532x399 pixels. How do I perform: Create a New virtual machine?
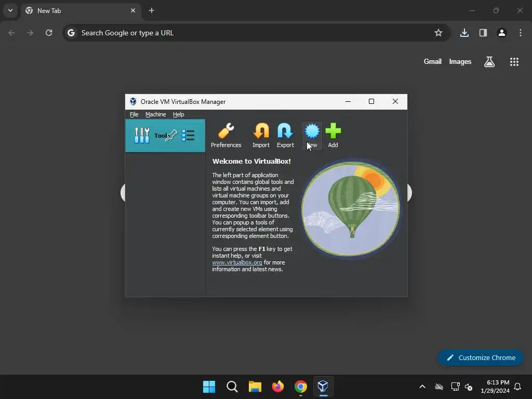[x=312, y=136]
